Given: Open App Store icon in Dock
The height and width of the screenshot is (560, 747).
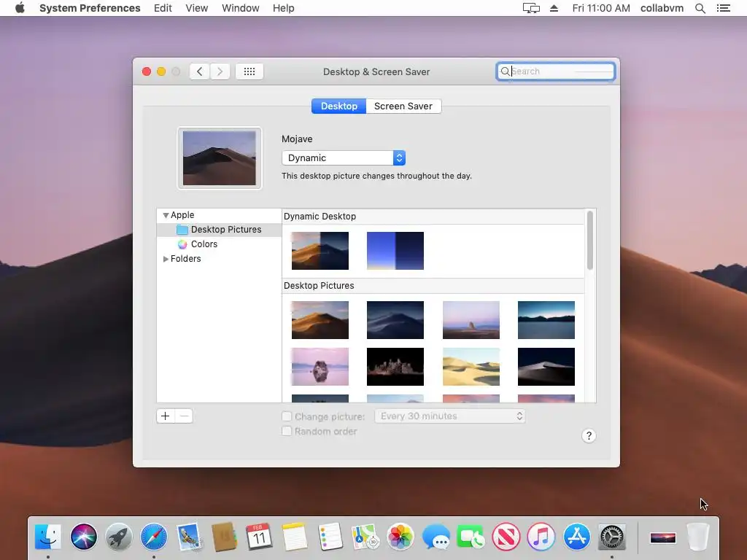Looking at the screenshot, I should click(x=576, y=537).
